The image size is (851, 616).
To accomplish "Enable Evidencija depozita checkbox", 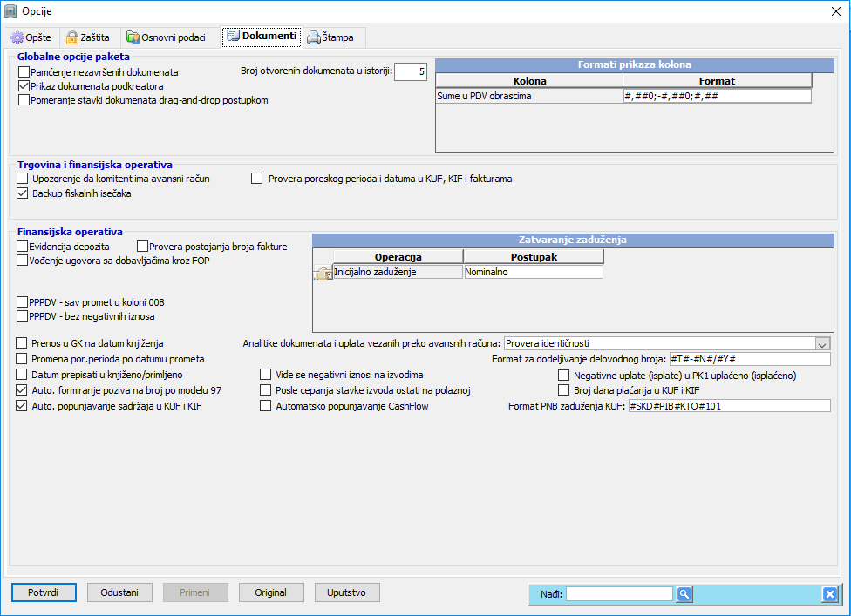I will pos(23,247).
